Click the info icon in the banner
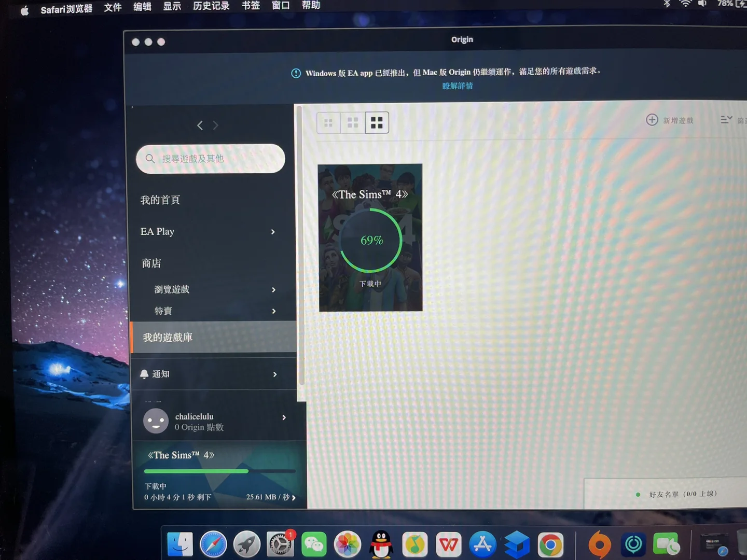 pos(296,74)
